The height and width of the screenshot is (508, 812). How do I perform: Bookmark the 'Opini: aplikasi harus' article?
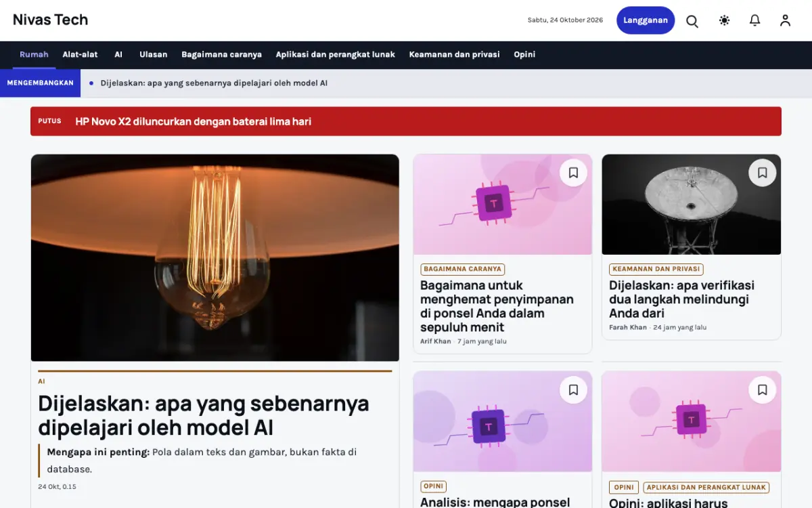762,389
